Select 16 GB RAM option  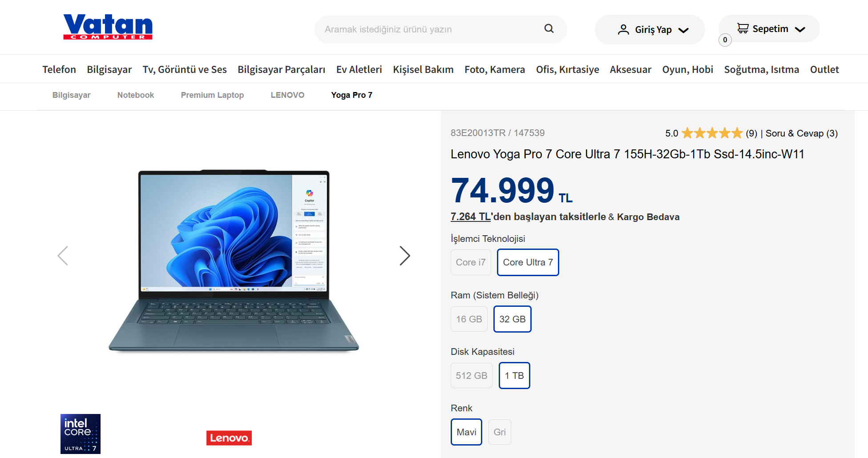[x=469, y=319]
